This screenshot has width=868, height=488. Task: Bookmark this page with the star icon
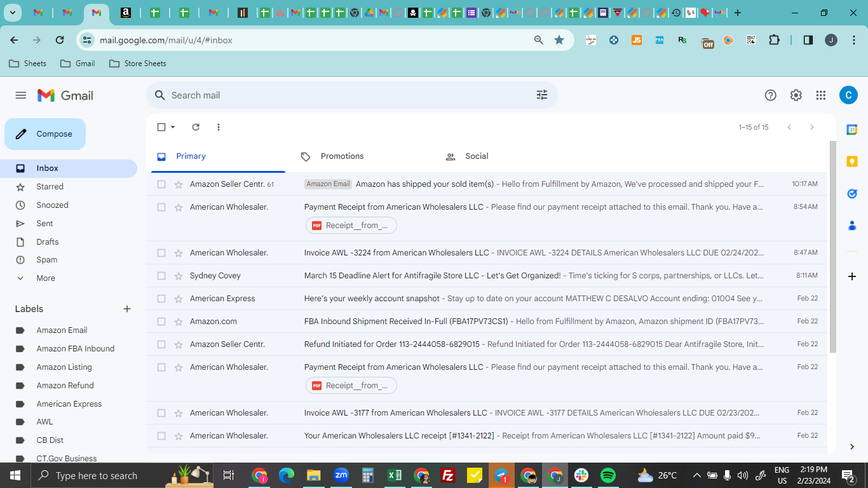(559, 40)
